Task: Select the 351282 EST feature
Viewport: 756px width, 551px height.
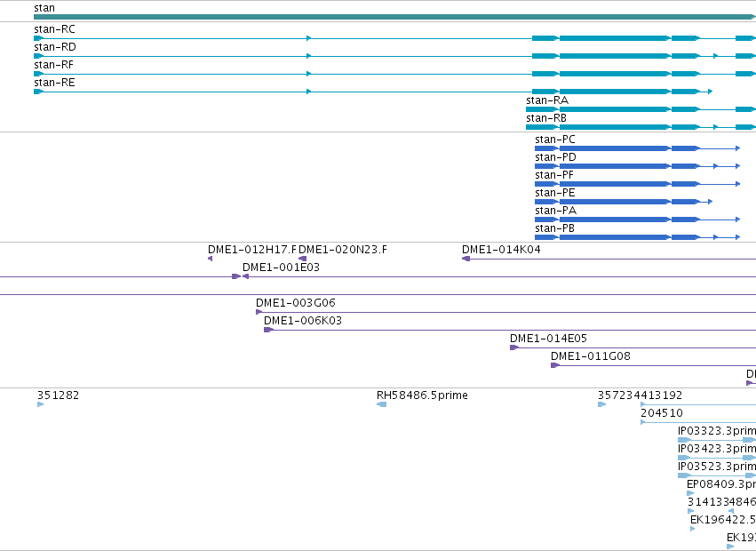Action: pos(41,404)
